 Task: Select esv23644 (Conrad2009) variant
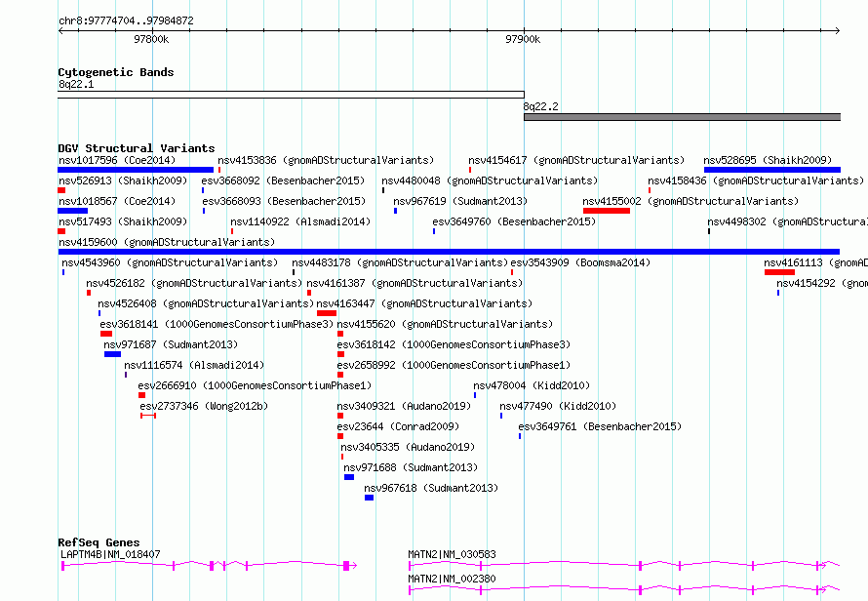[398, 426]
